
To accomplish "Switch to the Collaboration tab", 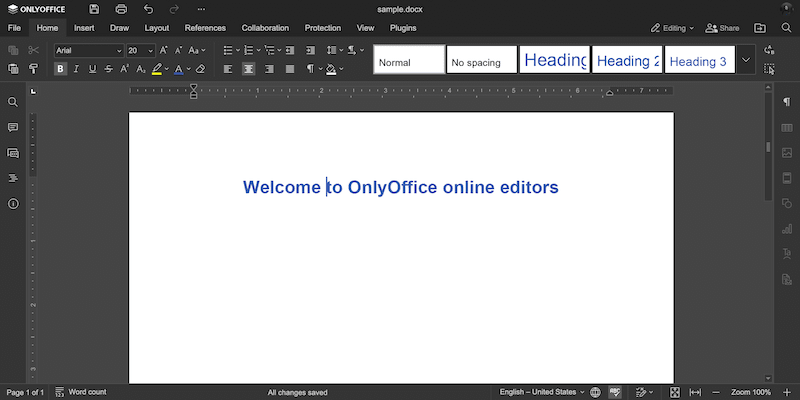I will coord(265,28).
